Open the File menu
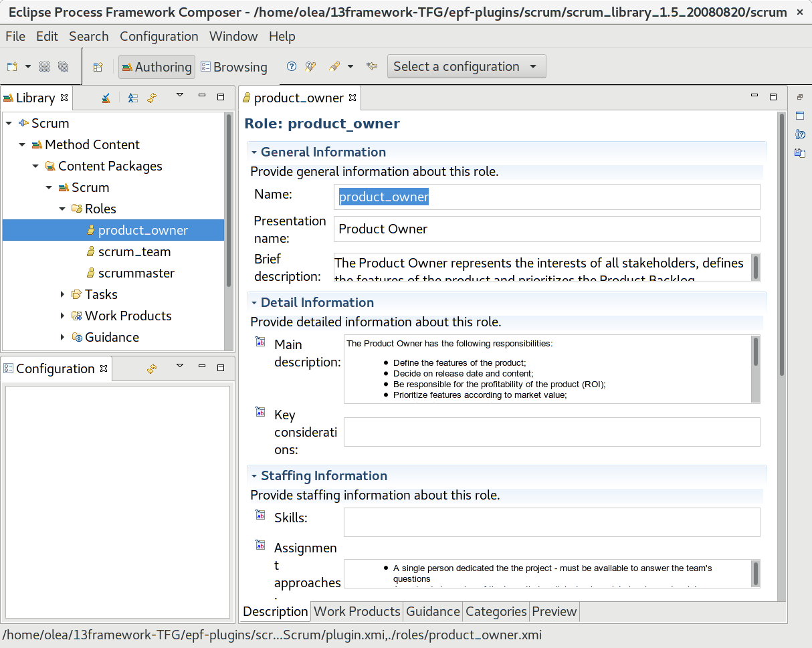This screenshot has width=812, height=648. tap(15, 36)
